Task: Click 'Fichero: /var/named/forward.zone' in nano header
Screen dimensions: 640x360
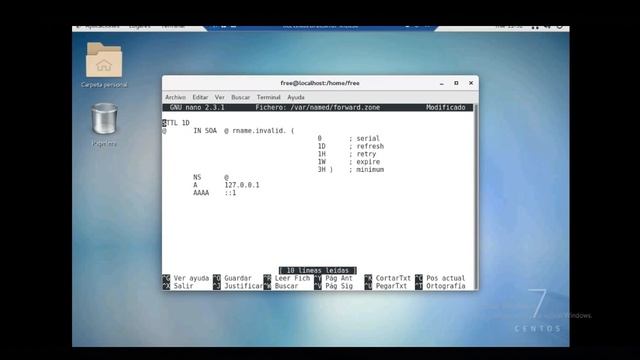Action: tap(318, 107)
